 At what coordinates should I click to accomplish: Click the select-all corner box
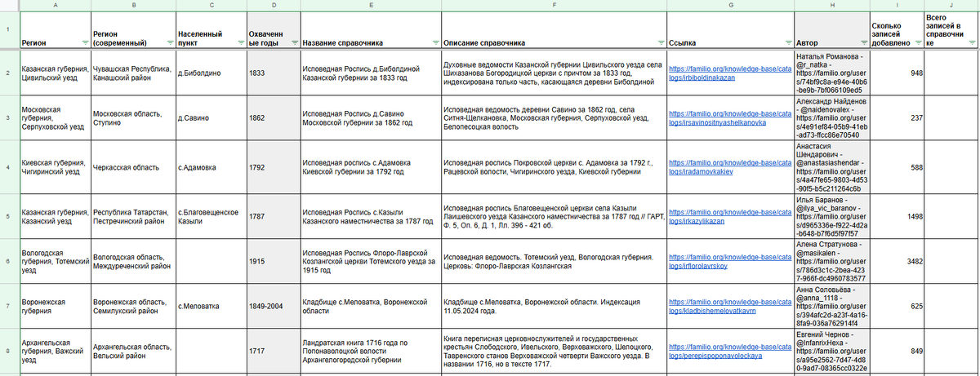9,4
